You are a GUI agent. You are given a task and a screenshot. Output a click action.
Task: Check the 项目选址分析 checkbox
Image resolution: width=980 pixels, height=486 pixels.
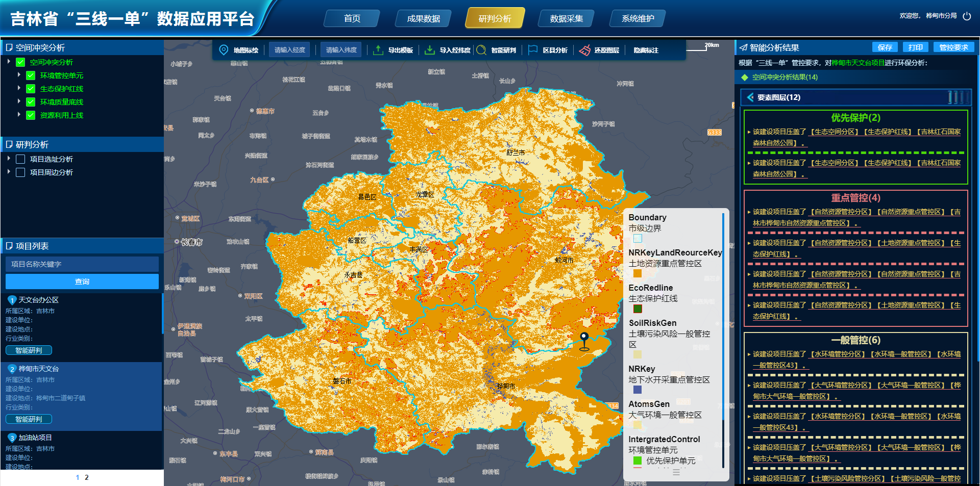[x=20, y=159]
